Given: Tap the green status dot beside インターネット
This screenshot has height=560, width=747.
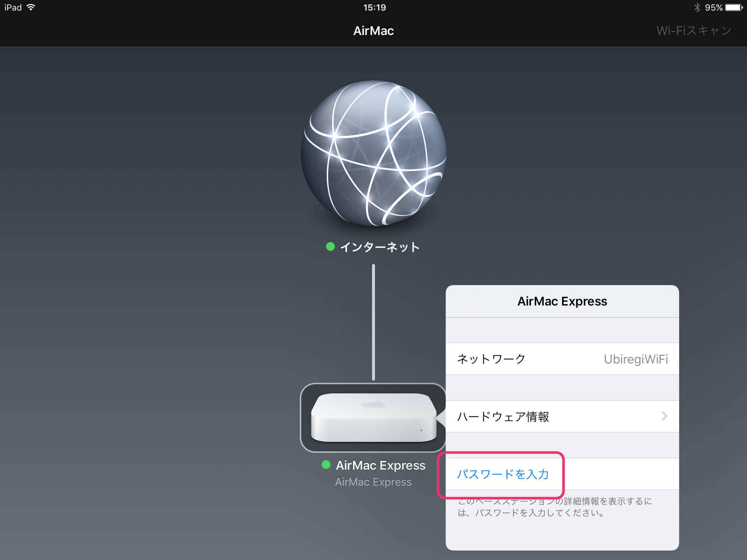Looking at the screenshot, I should coord(330,246).
